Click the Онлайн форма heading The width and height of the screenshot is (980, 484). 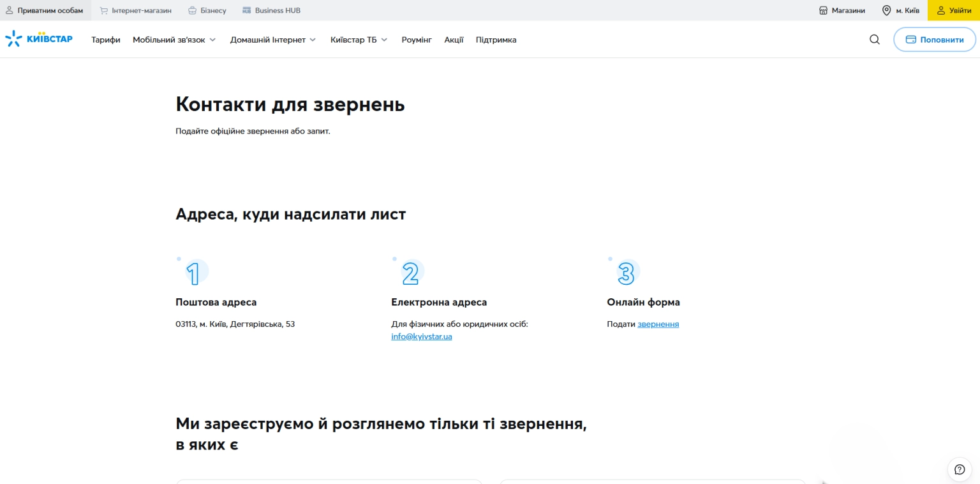[644, 302]
